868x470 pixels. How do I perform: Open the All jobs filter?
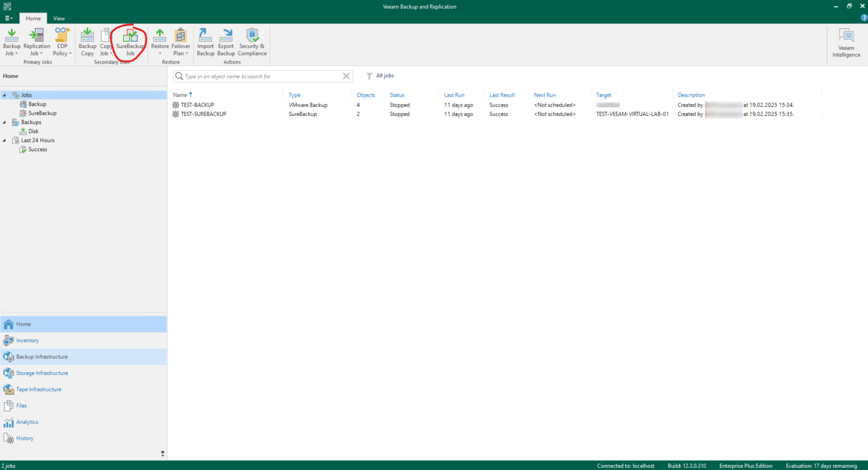380,75
